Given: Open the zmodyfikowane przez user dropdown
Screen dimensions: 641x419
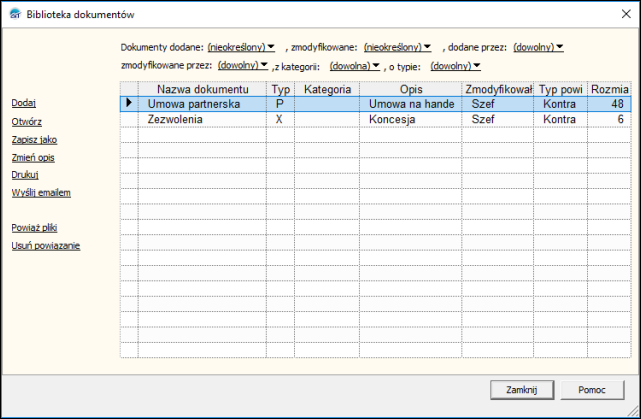Looking at the screenshot, I should coord(243,65).
